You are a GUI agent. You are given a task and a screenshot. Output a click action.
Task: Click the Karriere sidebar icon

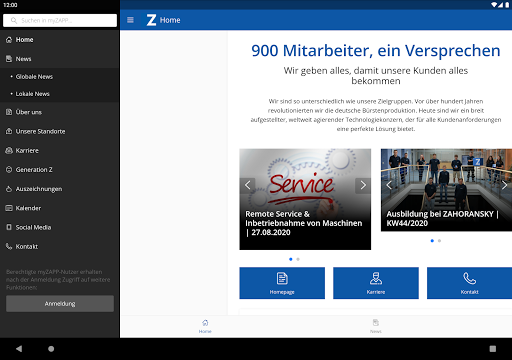coord(9,151)
